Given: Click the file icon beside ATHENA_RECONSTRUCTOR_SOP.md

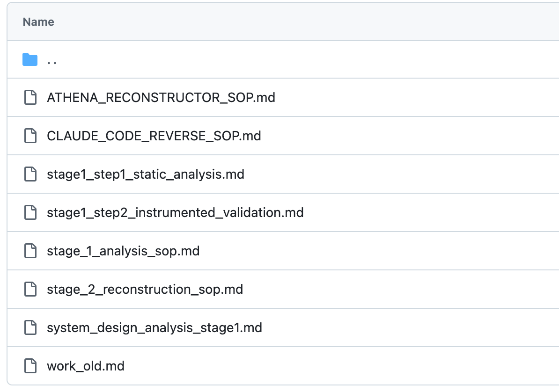Looking at the screenshot, I should [x=30, y=97].
